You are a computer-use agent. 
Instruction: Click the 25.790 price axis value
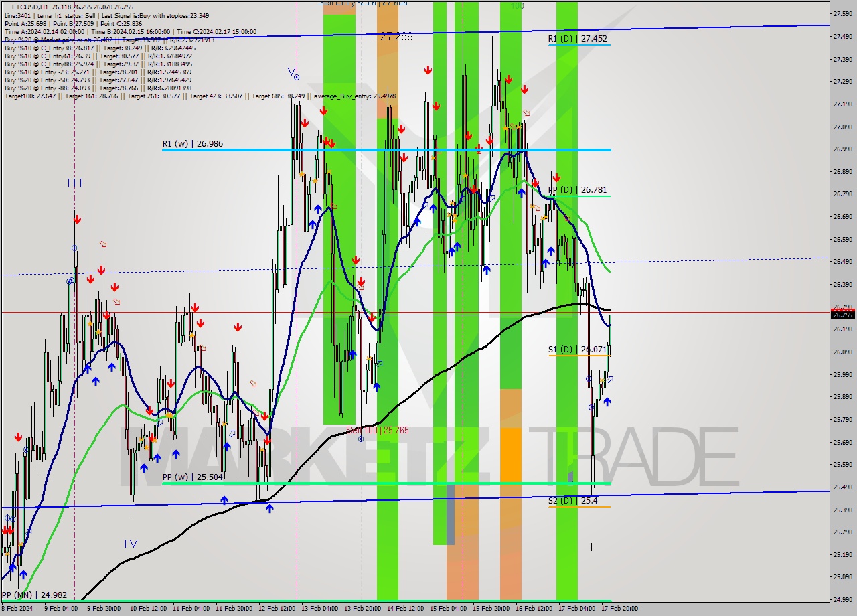843,419
